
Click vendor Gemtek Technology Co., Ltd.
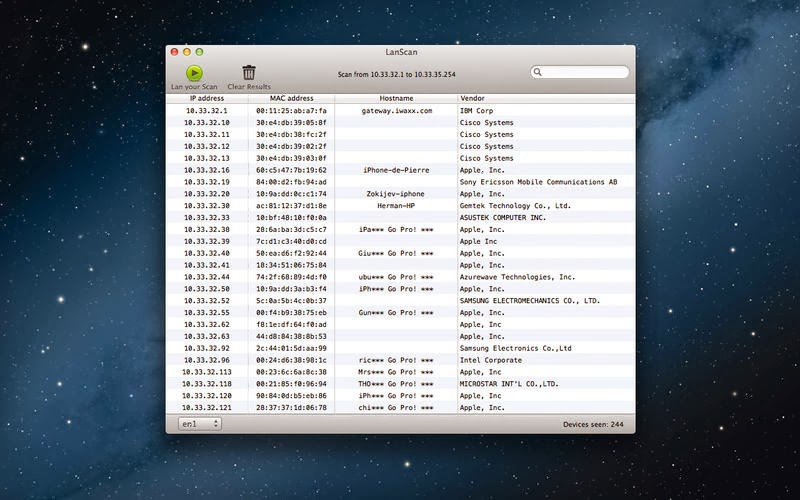(x=515, y=206)
